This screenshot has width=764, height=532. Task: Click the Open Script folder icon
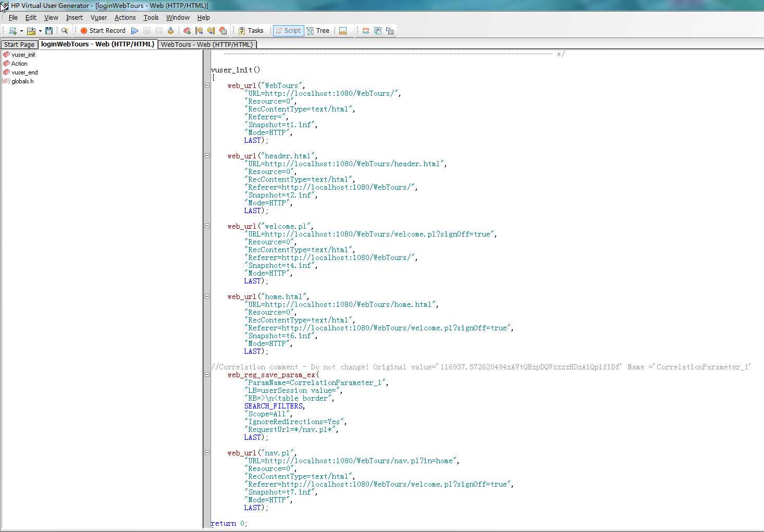31,31
